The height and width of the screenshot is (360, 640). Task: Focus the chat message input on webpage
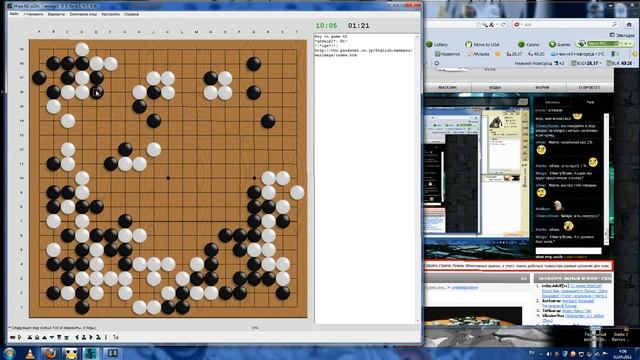(568, 251)
